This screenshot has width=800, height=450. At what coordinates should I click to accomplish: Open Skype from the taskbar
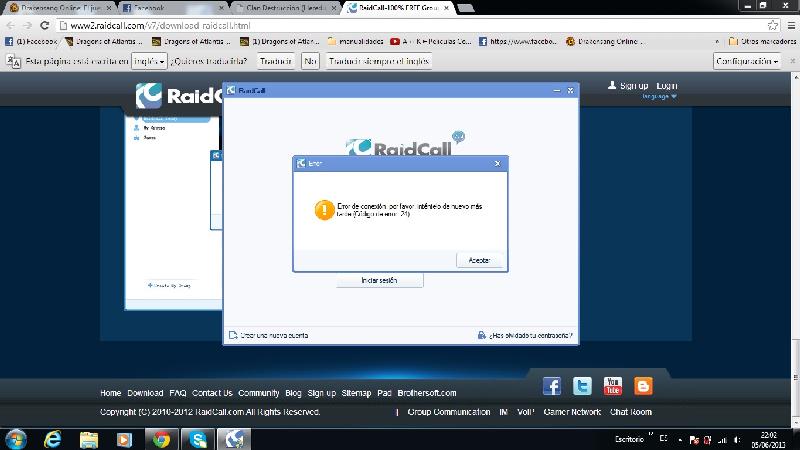click(x=197, y=439)
